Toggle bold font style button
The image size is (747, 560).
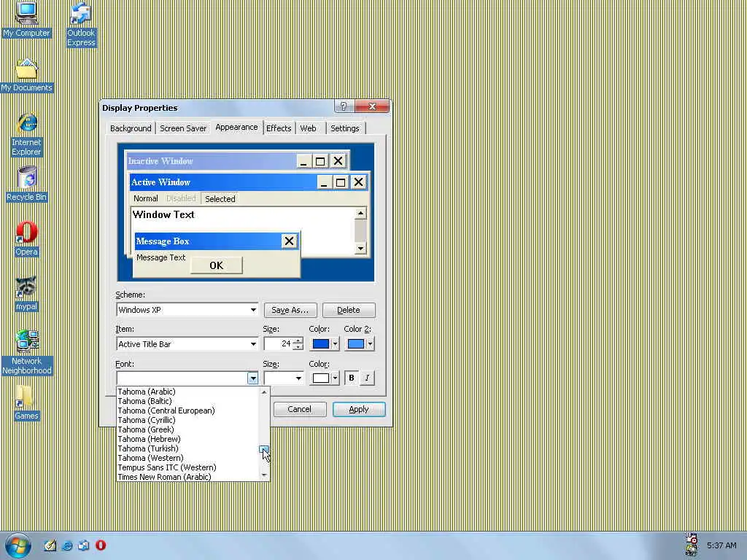352,378
